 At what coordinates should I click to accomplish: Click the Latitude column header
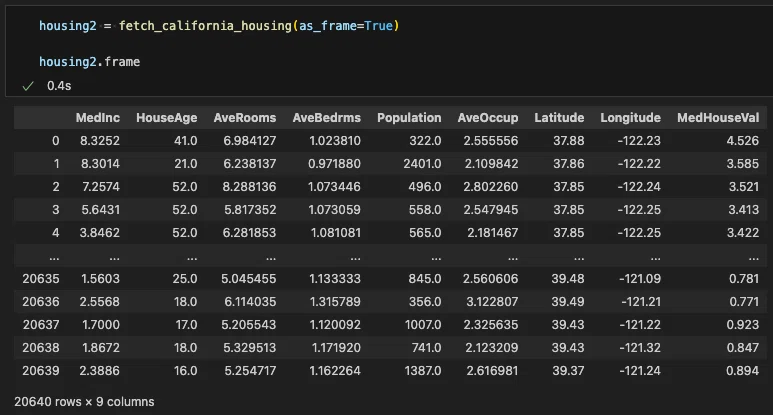click(x=559, y=118)
